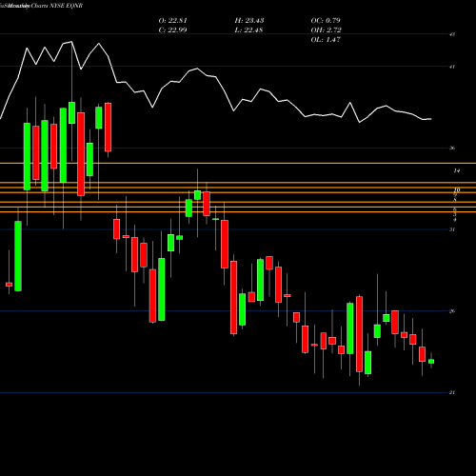Click the orange level label 14
Viewport: 476px width, 476px height.
[456, 170]
